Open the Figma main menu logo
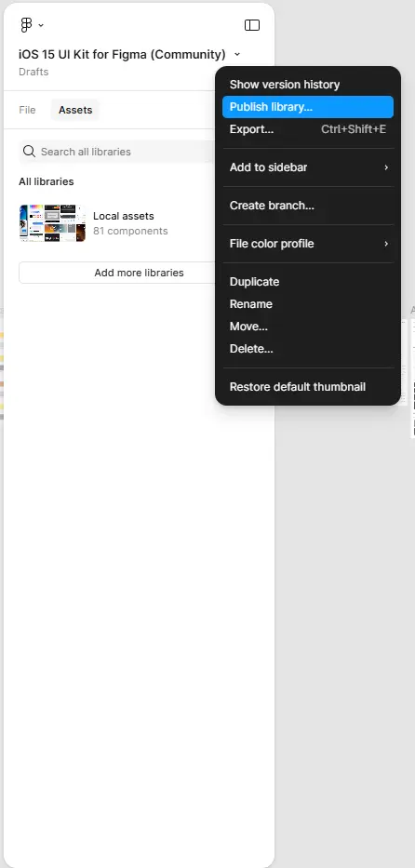This screenshot has width=415, height=868. [26, 25]
